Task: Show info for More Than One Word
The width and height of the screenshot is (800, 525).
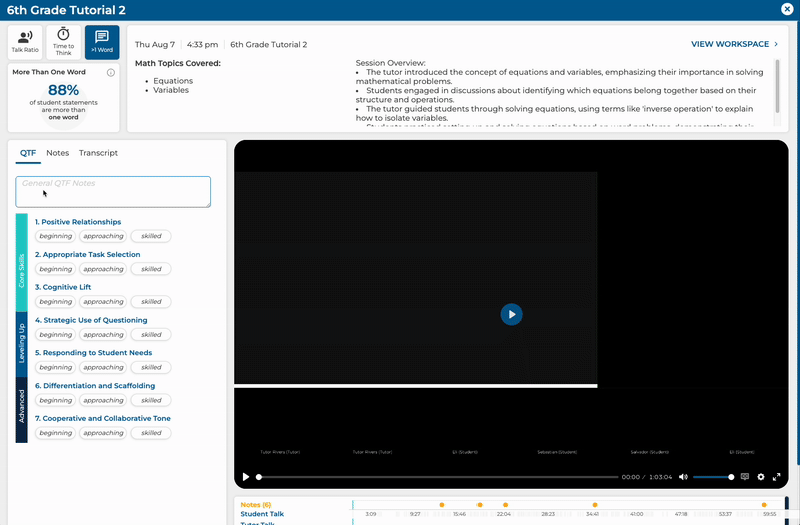Action: pyautogui.click(x=111, y=72)
